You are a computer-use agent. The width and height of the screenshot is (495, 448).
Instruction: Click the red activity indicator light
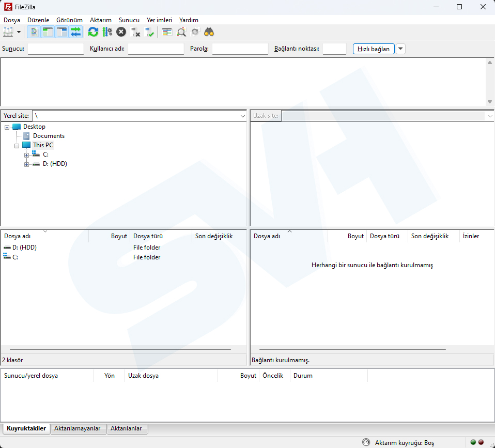(x=481, y=442)
